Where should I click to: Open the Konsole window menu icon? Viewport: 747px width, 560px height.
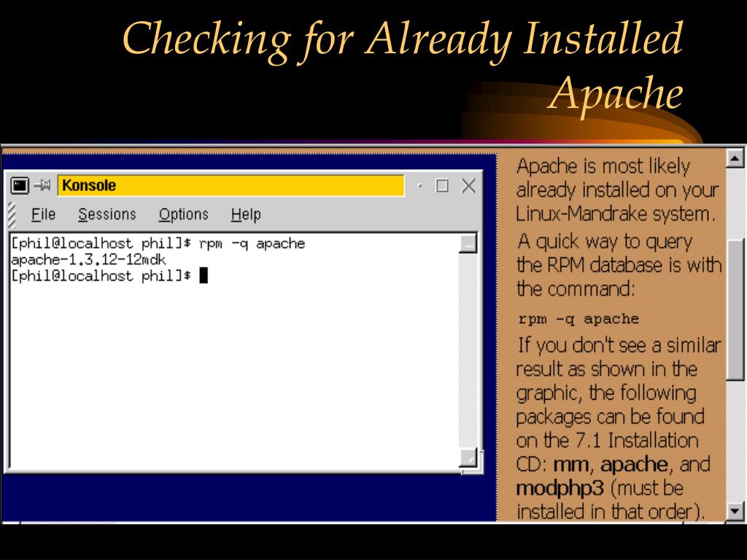click(x=20, y=186)
